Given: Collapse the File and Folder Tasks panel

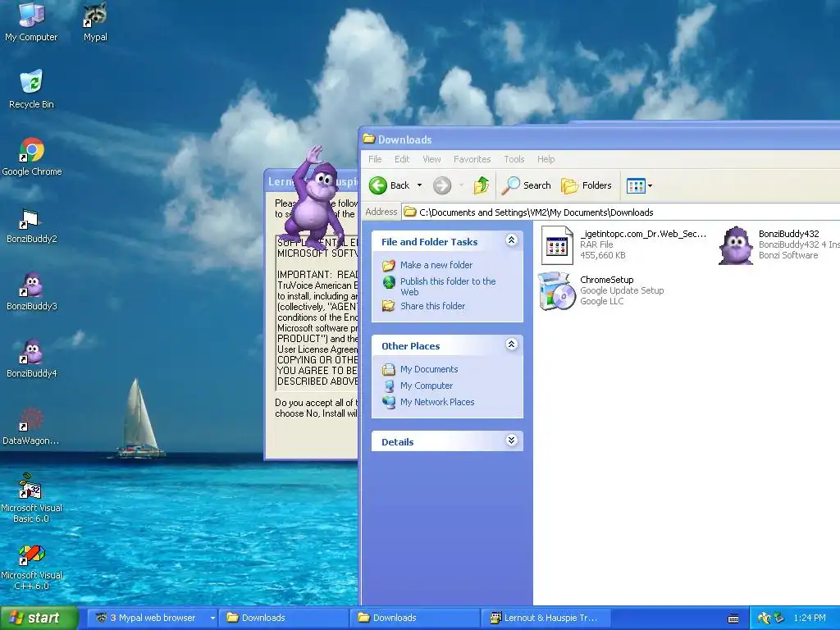Looking at the screenshot, I should [x=512, y=240].
